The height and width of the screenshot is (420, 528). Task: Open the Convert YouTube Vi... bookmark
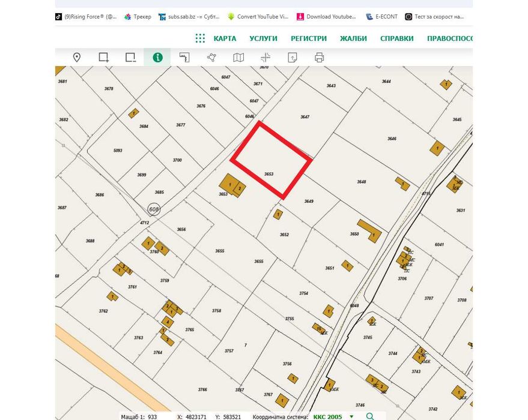258,16
